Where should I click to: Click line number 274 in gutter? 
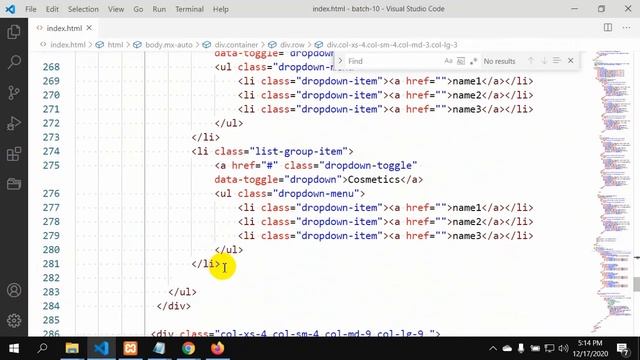tap(51, 151)
